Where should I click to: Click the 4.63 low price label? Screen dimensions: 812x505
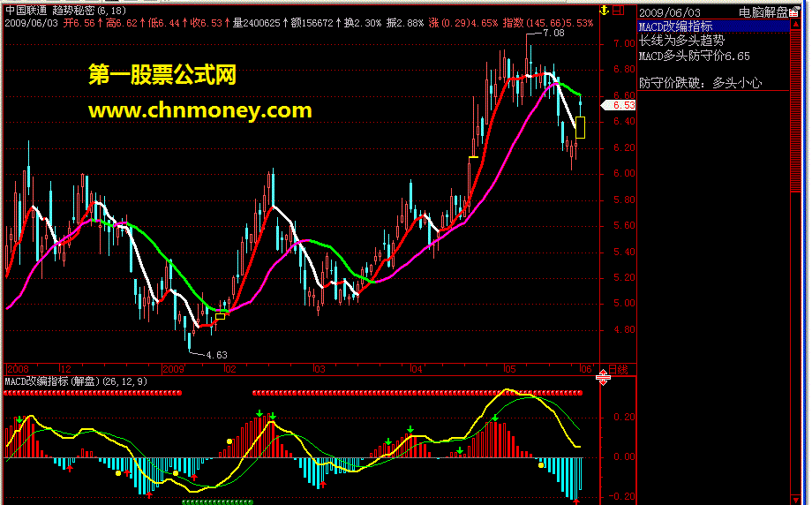[x=216, y=355]
